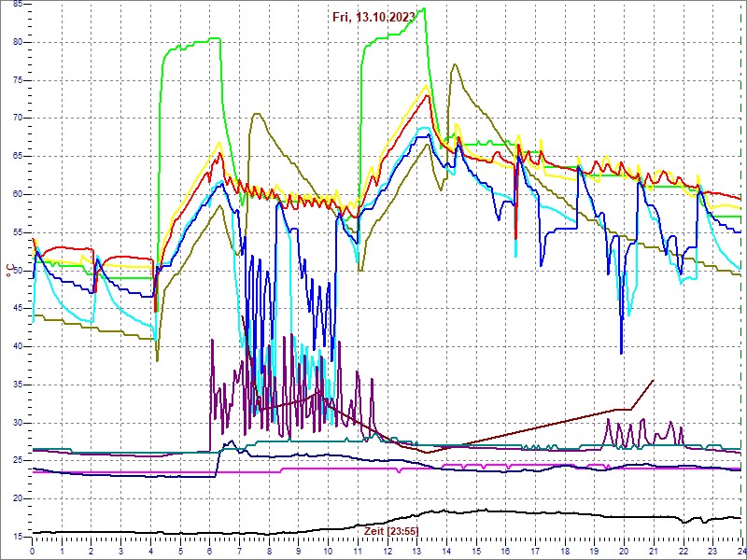
Task: Click hour 2 on the time axis
Action: point(92,551)
